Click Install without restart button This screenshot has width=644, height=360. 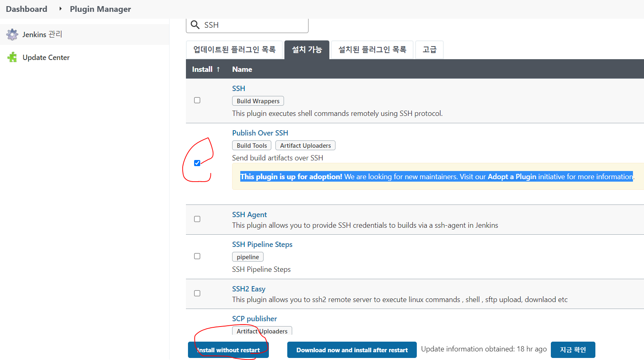click(x=228, y=350)
